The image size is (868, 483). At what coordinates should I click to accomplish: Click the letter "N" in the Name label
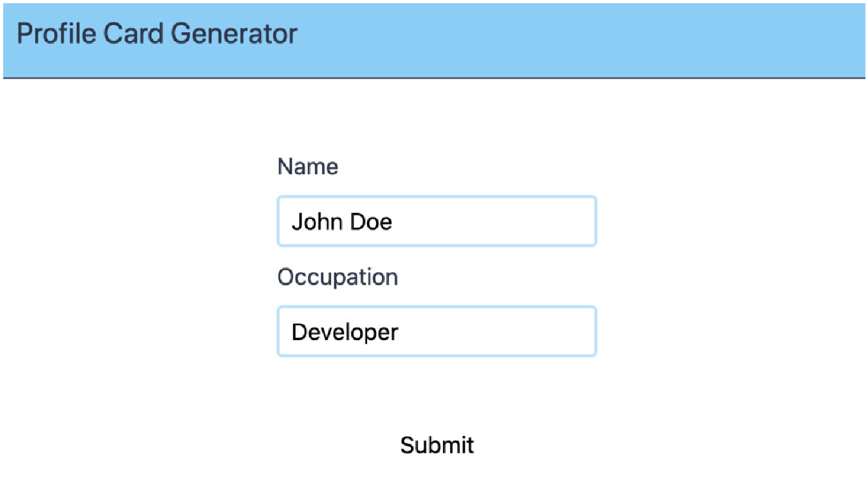pyautogui.click(x=285, y=167)
